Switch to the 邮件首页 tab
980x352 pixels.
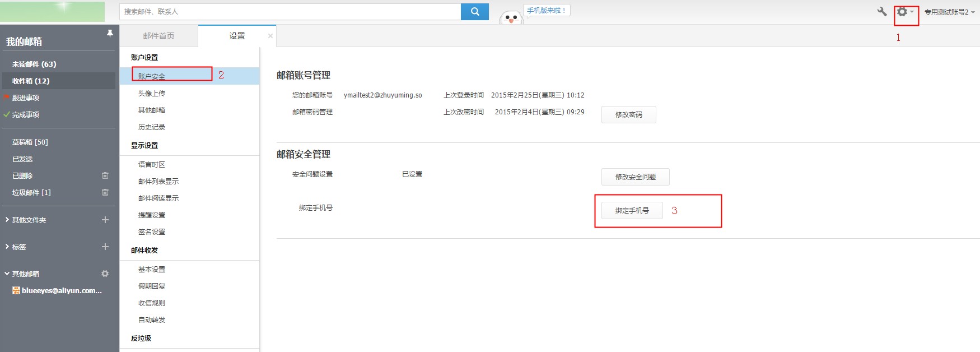[158, 36]
